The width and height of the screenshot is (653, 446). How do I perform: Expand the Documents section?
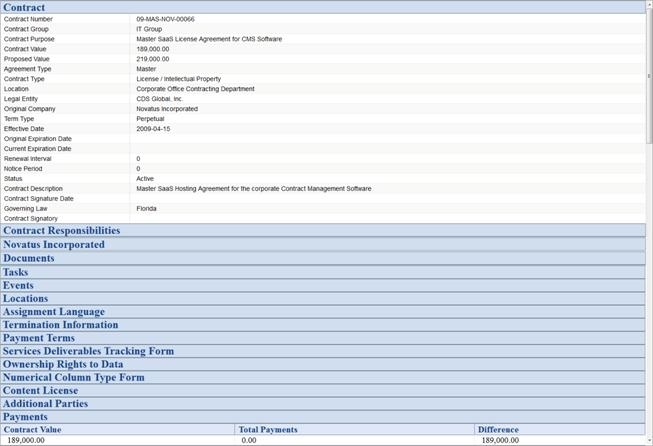(323, 258)
